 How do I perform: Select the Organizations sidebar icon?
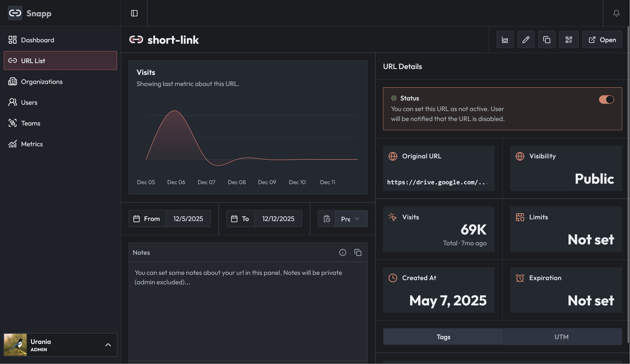point(13,82)
